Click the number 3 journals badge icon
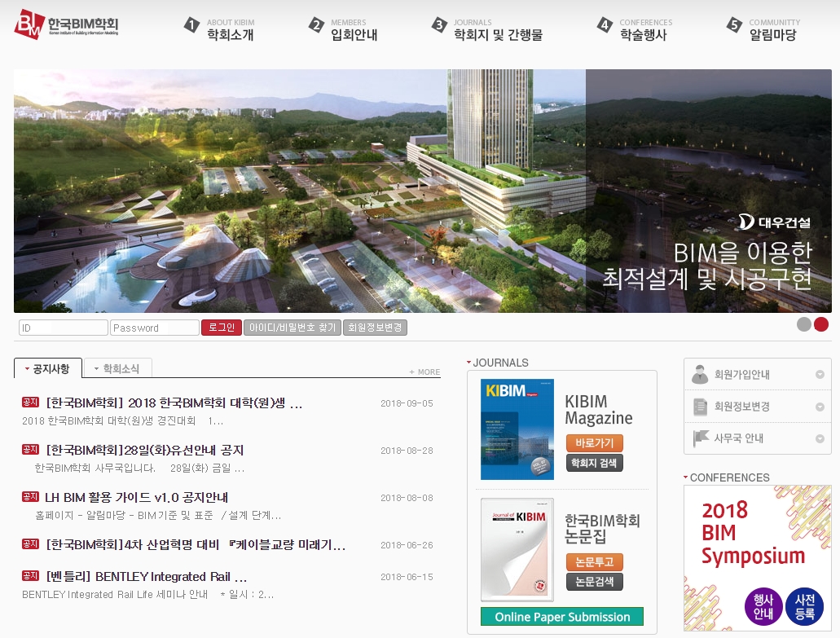Screen dimensions: 840x638 (439, 24)
